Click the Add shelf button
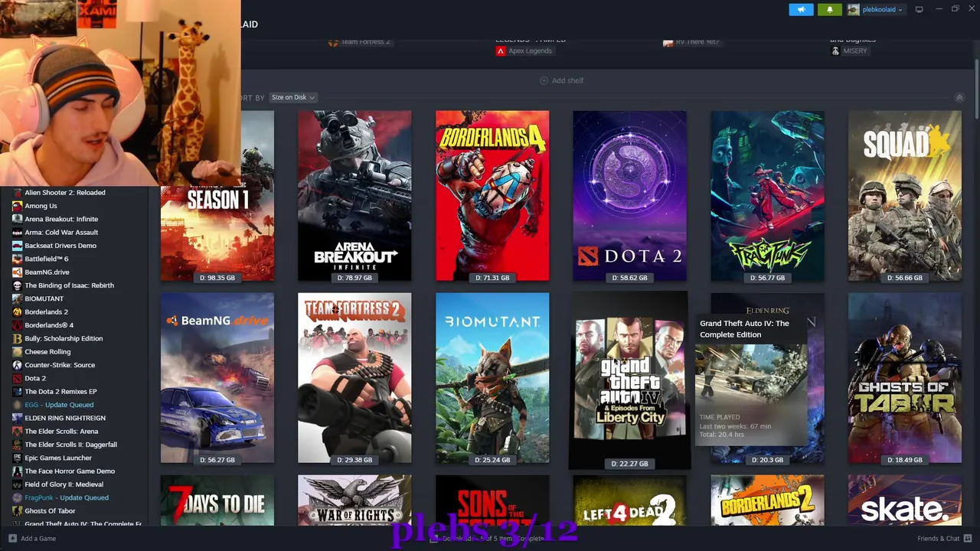This screenshot has width=980, height=551. coord(562,80)
